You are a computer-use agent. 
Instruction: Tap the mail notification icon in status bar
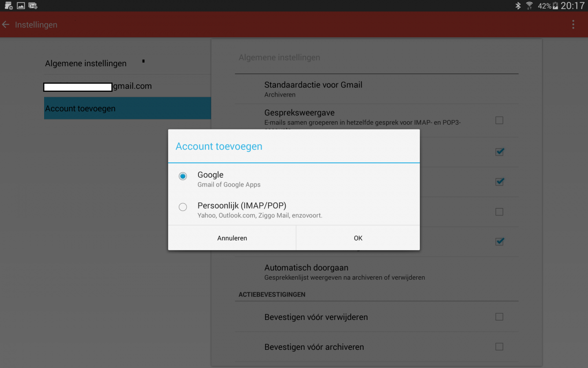pyautogui.click(x=33, y=6)
